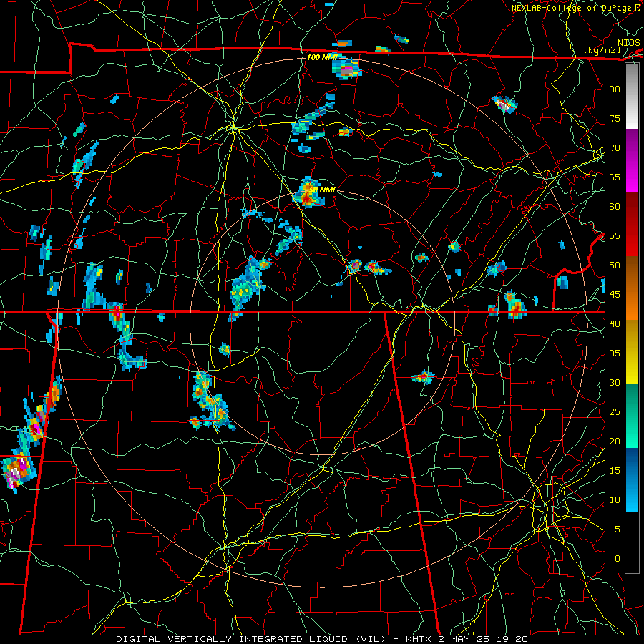Click the 45 value on the scale
The image size is (644, 644).
tap(615, 295)
